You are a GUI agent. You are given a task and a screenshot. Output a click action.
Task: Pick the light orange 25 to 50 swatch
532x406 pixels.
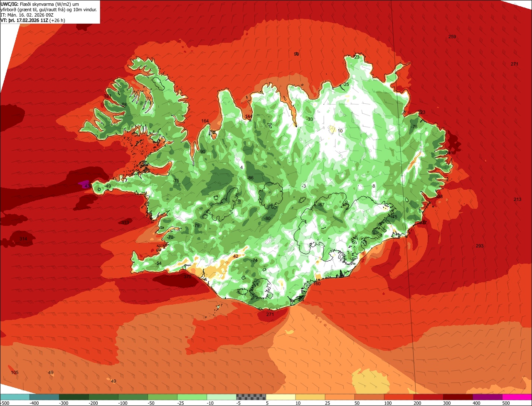coord(340,397)
